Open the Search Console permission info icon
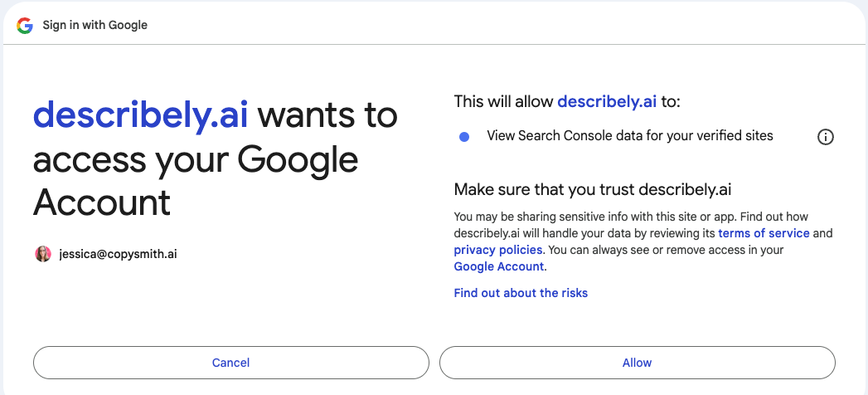This screenshot has height=395, width=868. pos(825,137)
